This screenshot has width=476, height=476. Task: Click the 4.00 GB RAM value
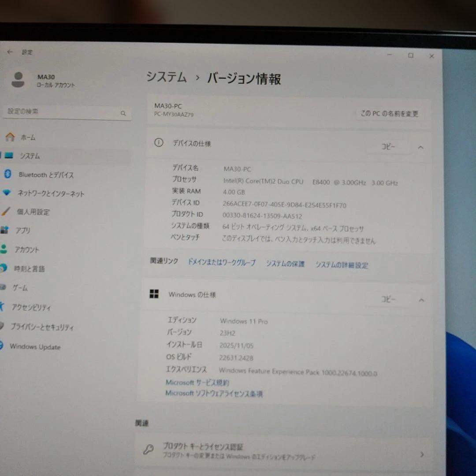pyautogui.click(x=234, y=192)
